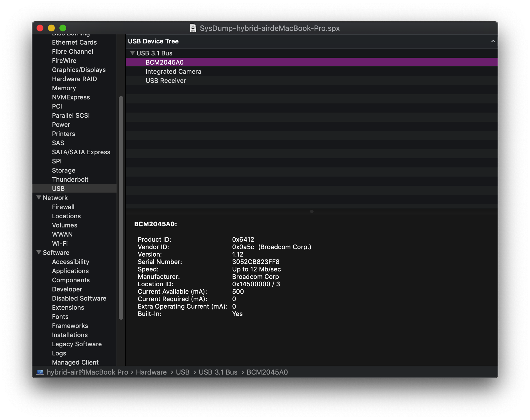Toggle sort order arrow in USB Device Tree header
Image resolution: width=530 pixels, height=420 pixels.
(493, 41)
